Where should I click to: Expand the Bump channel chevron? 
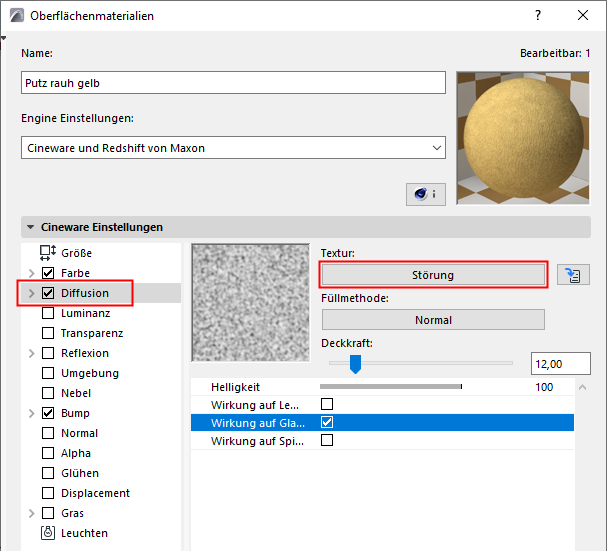coord(31,413)
